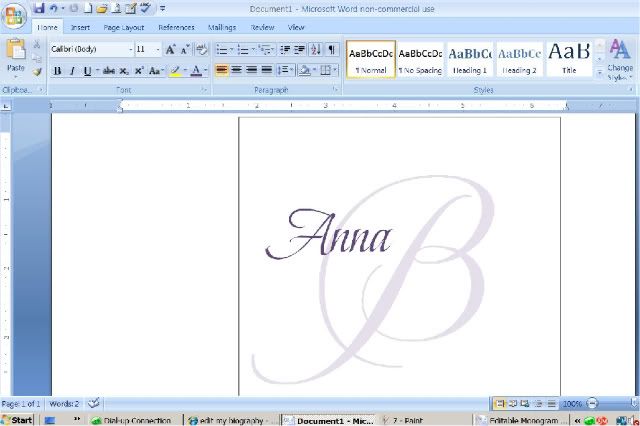The image size is (640, 426).
Task: Open a file using the folder icon
Action: (x=102, y=8)
